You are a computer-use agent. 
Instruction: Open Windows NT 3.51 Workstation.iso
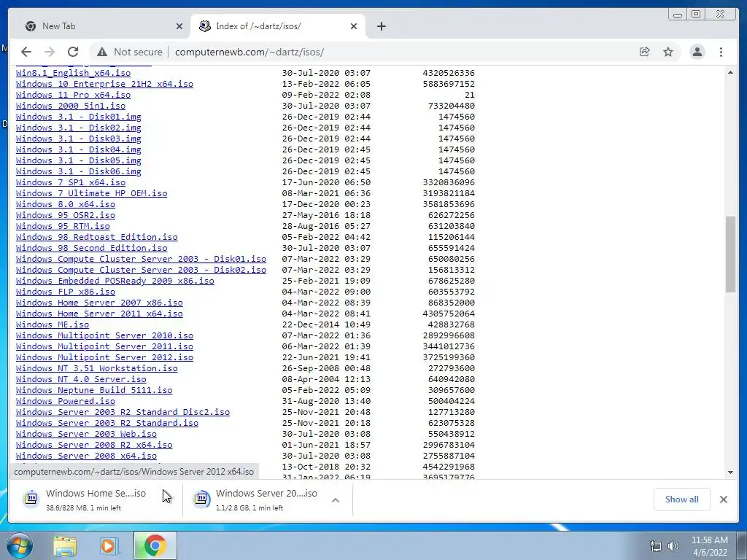[97, 368]
